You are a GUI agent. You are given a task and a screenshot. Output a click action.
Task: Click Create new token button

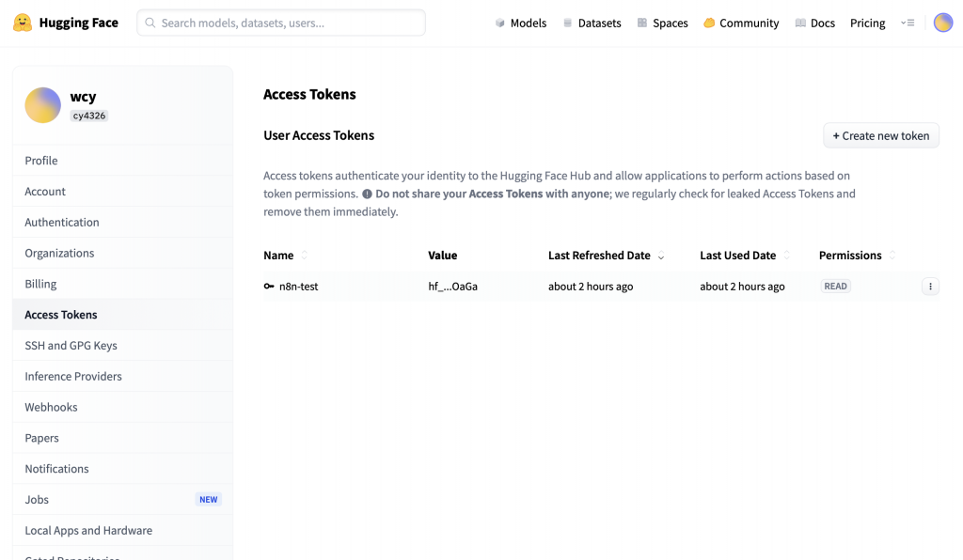point(881,135)
